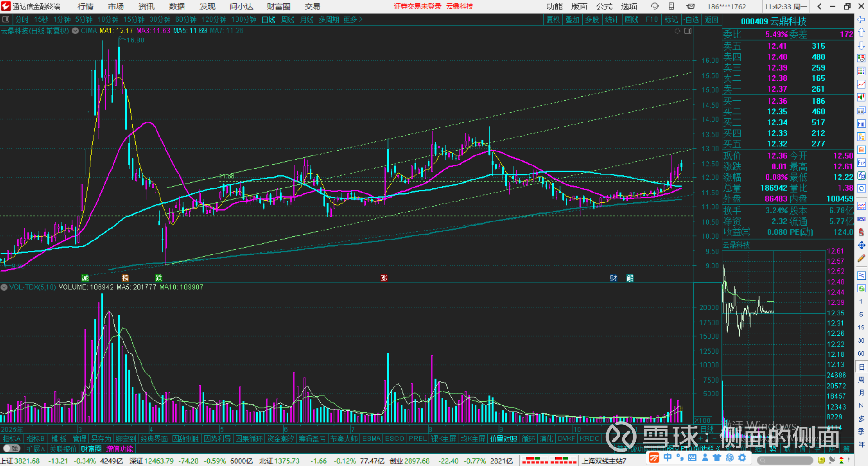Click the RSI indicator icon in sidebar
Screen dimensions: 868x466
pyautogui.click(x=861, y=219)
